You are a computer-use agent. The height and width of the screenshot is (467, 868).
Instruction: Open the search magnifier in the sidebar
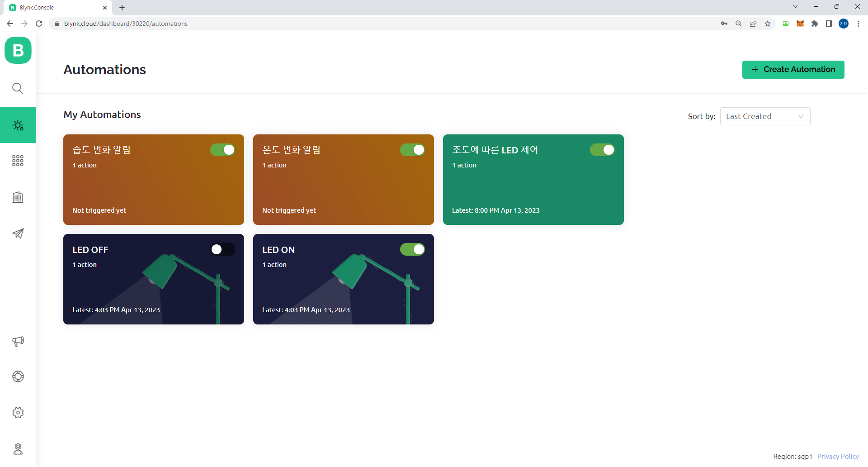pos(18,88)
